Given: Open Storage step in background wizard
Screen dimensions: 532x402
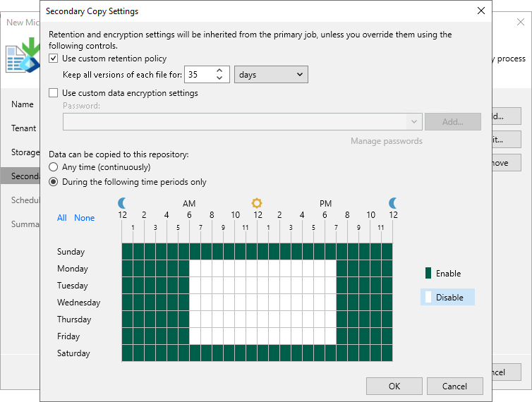Looking at the screenshot, I should point(25,152).
